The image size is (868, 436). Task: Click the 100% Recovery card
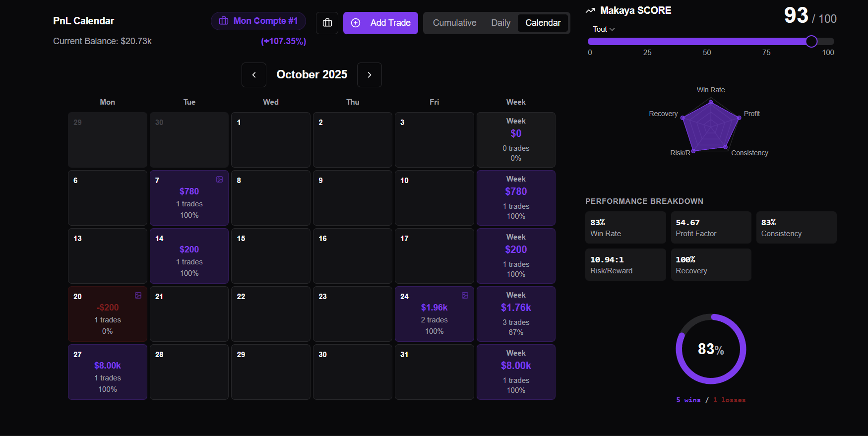(711, 265)
